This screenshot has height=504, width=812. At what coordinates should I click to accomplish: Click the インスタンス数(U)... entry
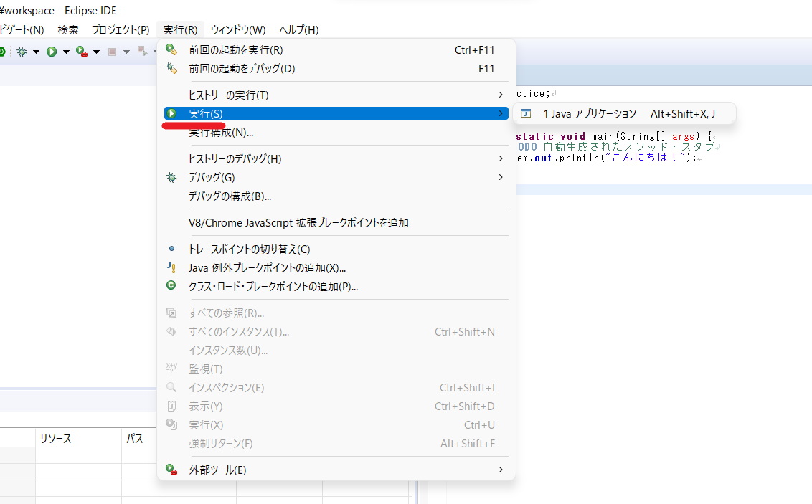click(336, 351)
